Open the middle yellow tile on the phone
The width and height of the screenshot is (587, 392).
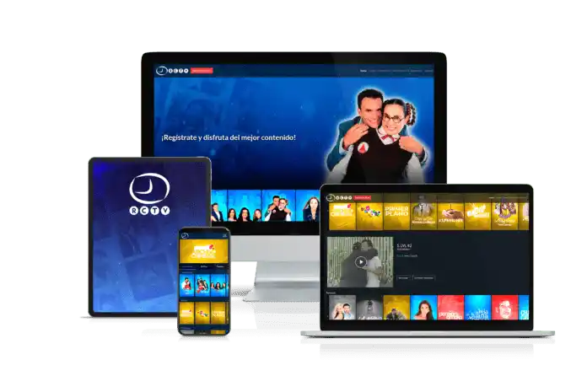coord(202,313)
